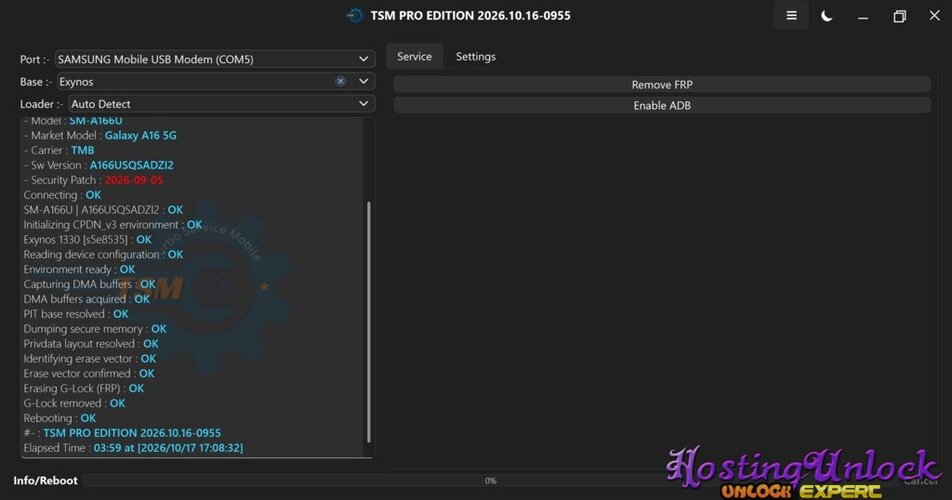The image size is (952, 500).
Task: Click the 'Privdata layout resolved' log line
Action: 90,343
